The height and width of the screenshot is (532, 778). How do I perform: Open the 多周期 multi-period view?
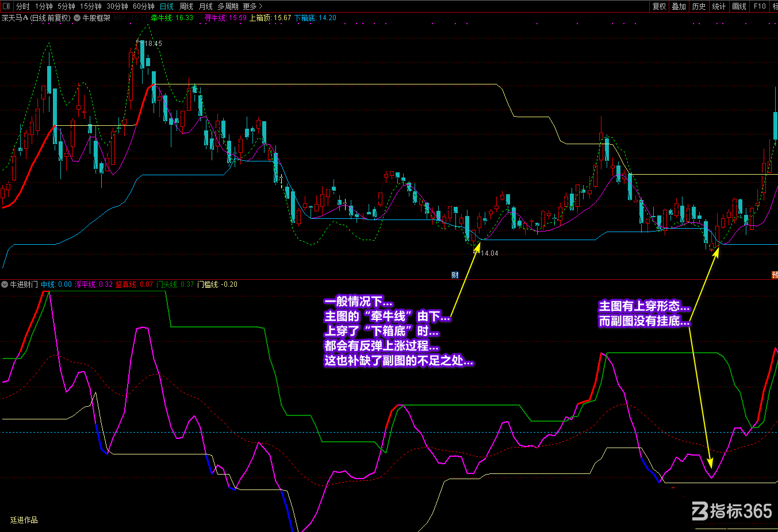pos(228,6)
